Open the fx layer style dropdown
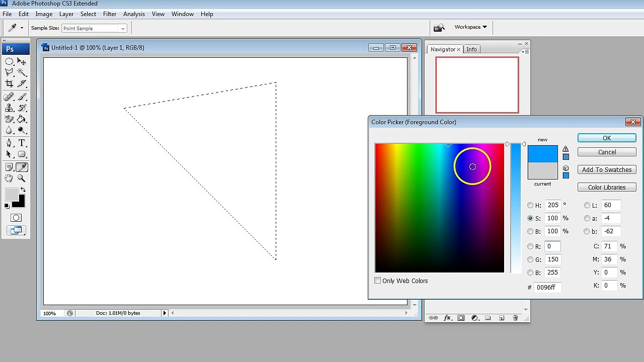 click(x=447, y=318)
